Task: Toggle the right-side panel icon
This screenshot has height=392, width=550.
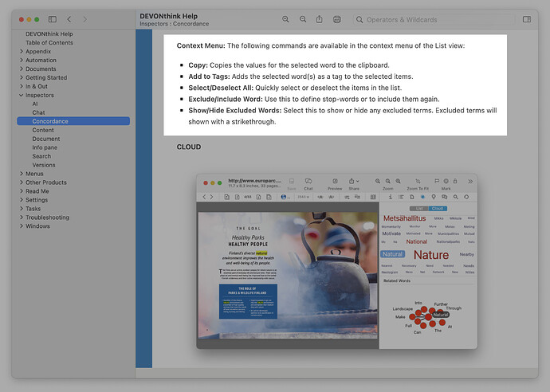Action: 526,19
